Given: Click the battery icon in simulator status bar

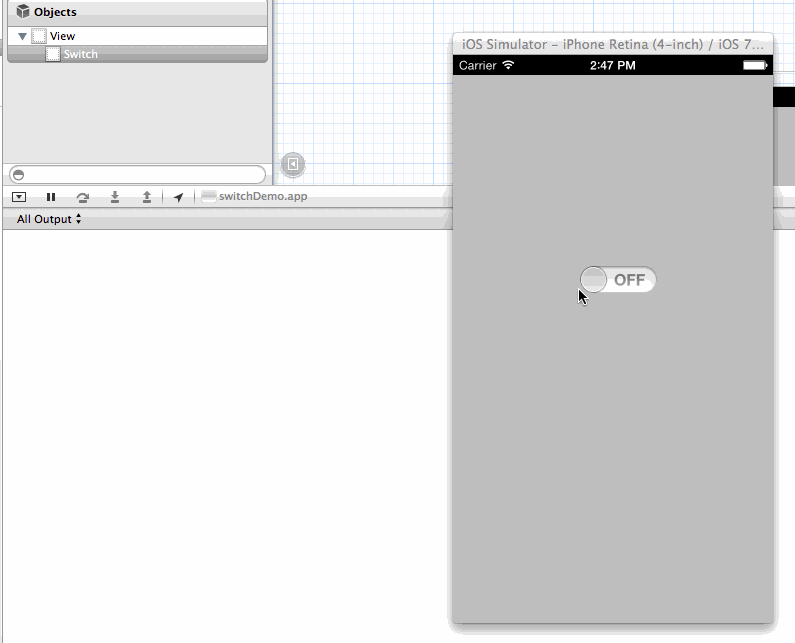Looking at the screenshot, I should pyautogui.click(x=755, y=65).
